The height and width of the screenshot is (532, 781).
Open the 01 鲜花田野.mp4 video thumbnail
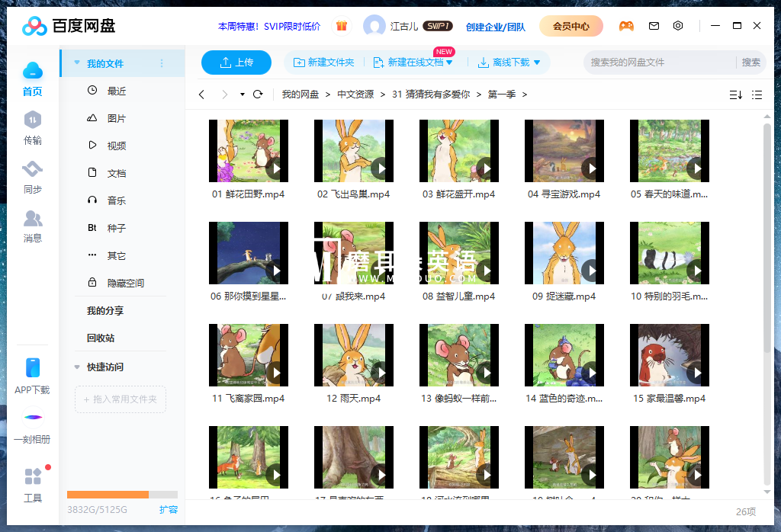[248, 151]
